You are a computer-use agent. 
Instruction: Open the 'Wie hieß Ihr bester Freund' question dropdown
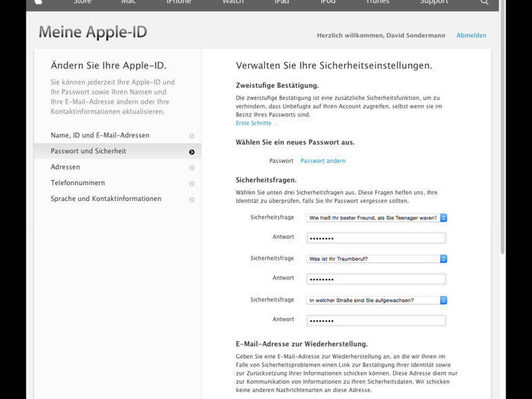(377, 217)
